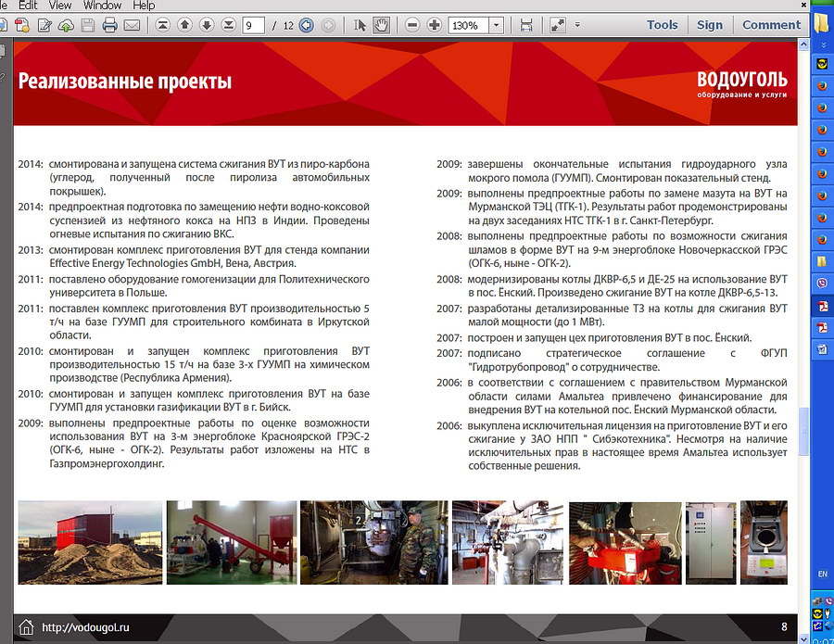834x644 pixels.
Task: Expand the taskbar double-chevron overflow
Action: 822,45
